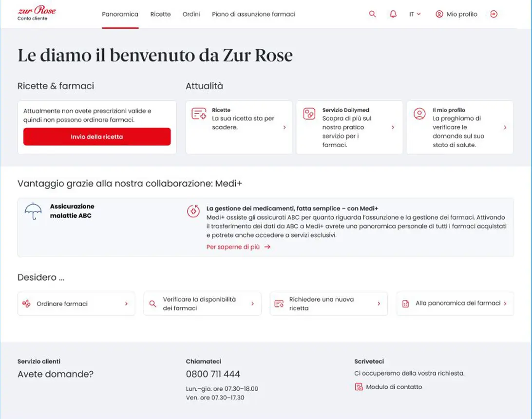
Task: Click phone number 0800 711 444
Action: point(213,374)
